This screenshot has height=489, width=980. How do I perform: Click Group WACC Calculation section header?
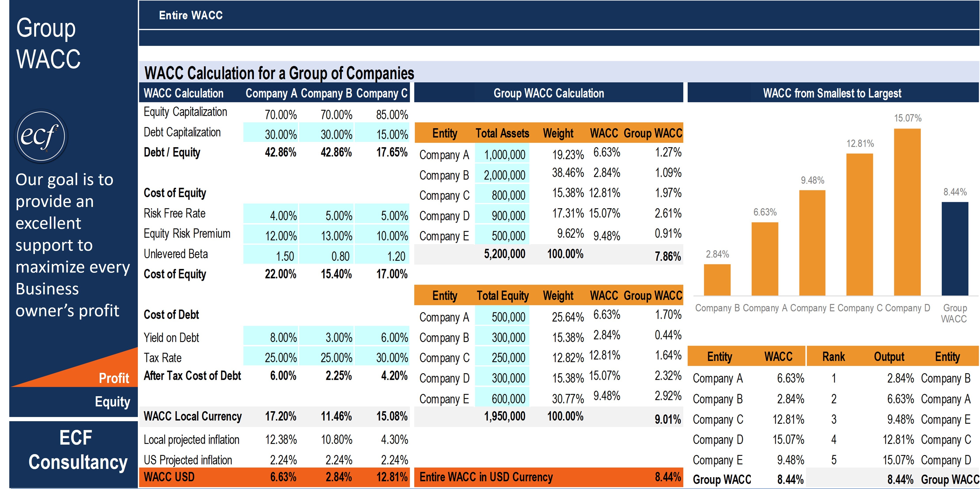[x=549, y=93]
